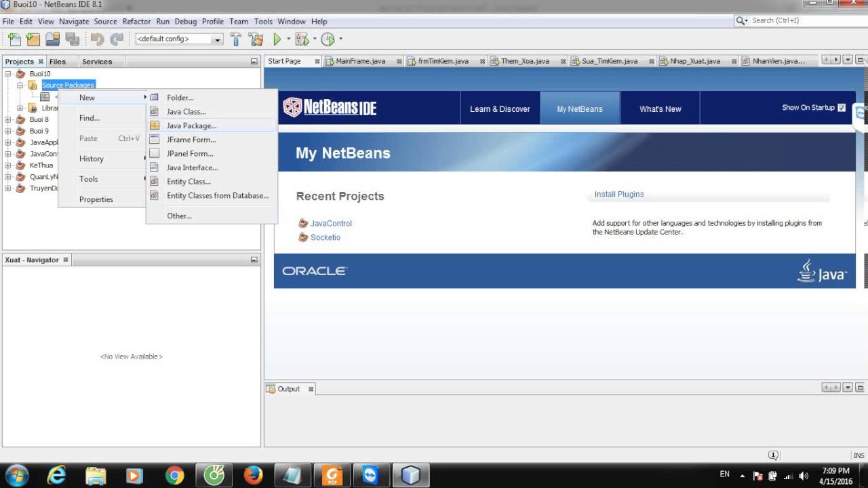Click the Debug Project toolbar icon

click(302, 39)
